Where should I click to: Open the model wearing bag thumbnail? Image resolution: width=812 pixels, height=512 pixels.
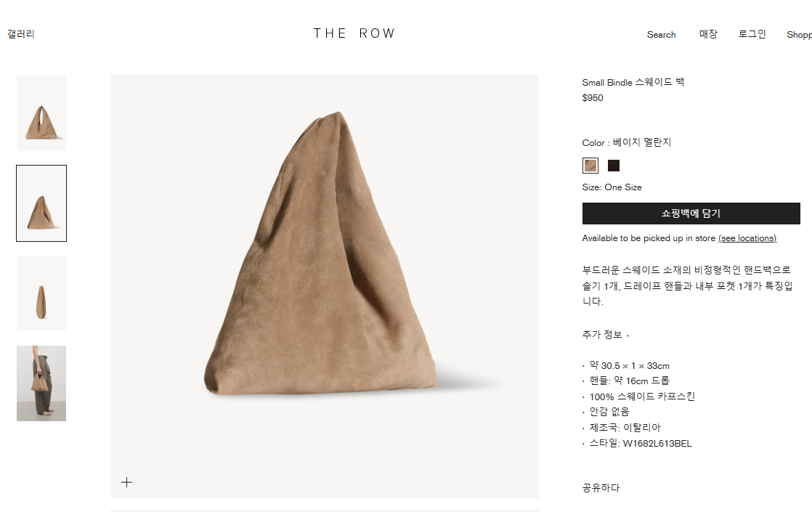tap(41, 383)
